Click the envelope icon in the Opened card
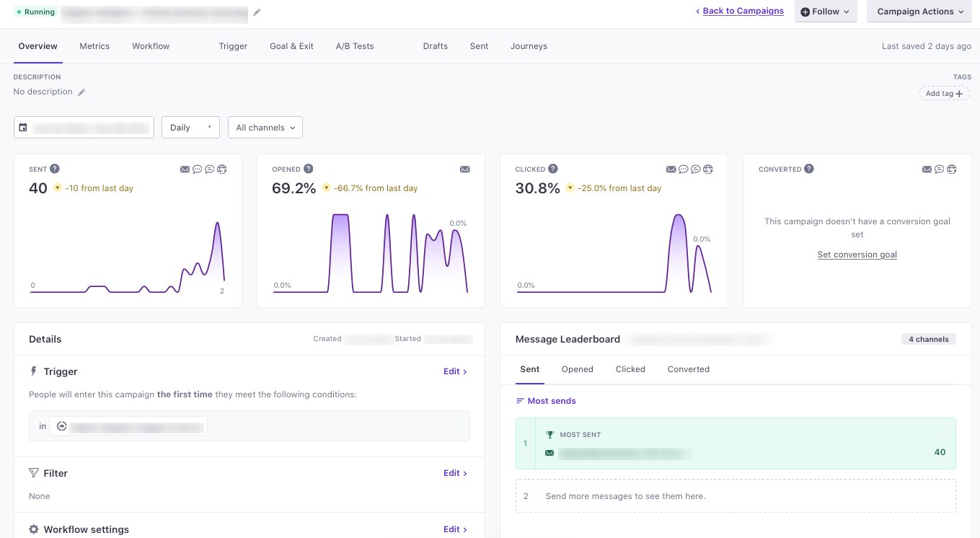The image size is (980, 538). 464,169
